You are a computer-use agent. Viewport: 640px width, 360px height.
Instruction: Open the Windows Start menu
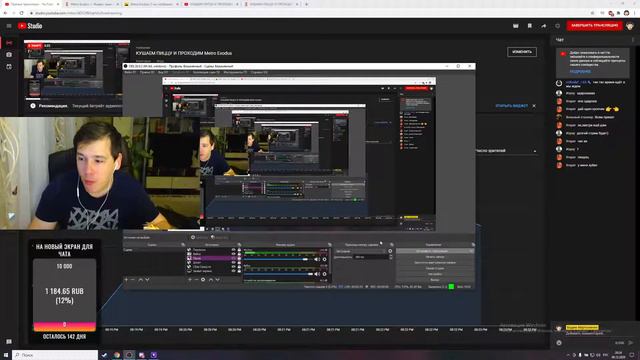6,355
